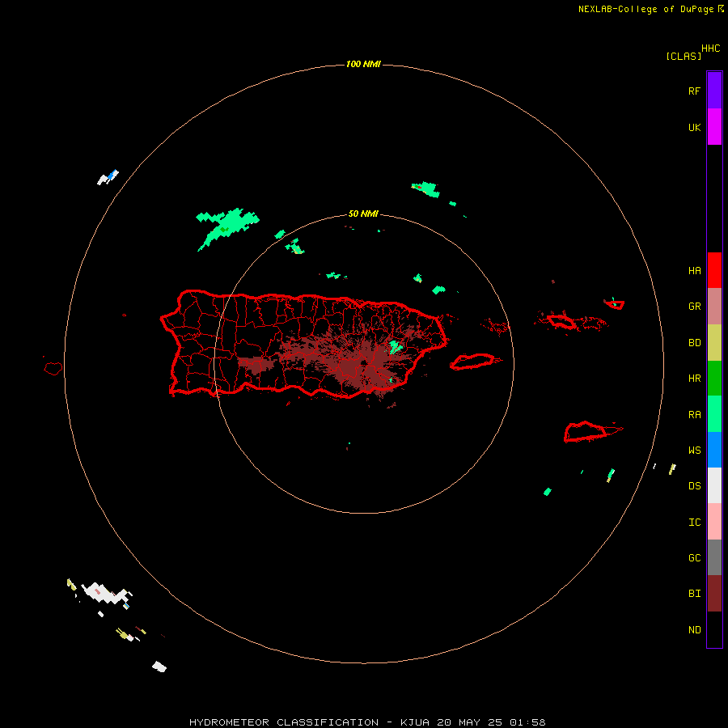
Task: Click the ND legend label
Action: (x=694, y=630)
